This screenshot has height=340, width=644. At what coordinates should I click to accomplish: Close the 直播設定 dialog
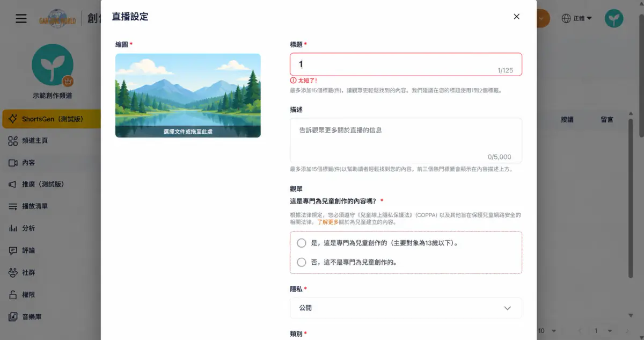tap(517, 17)
